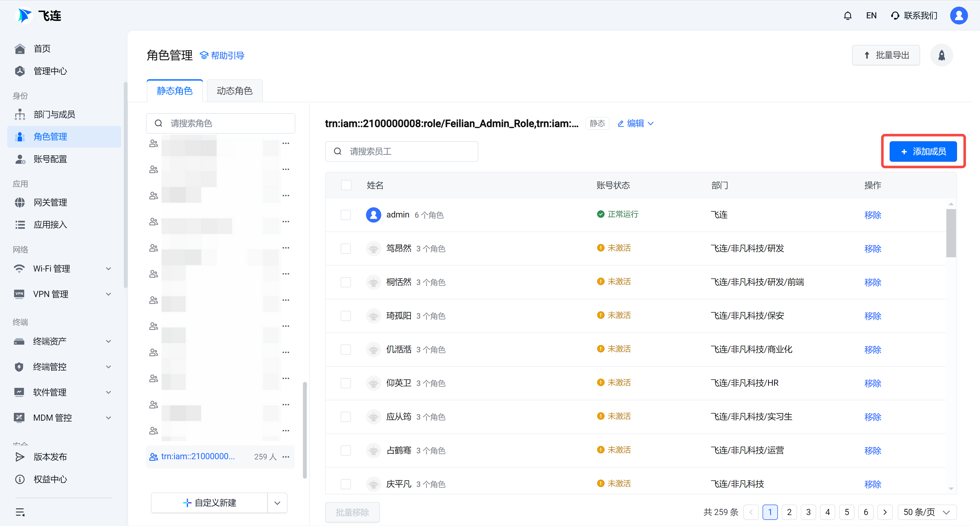
Task: Remove 庆平凡 via 移除 link
Action: 872,484
